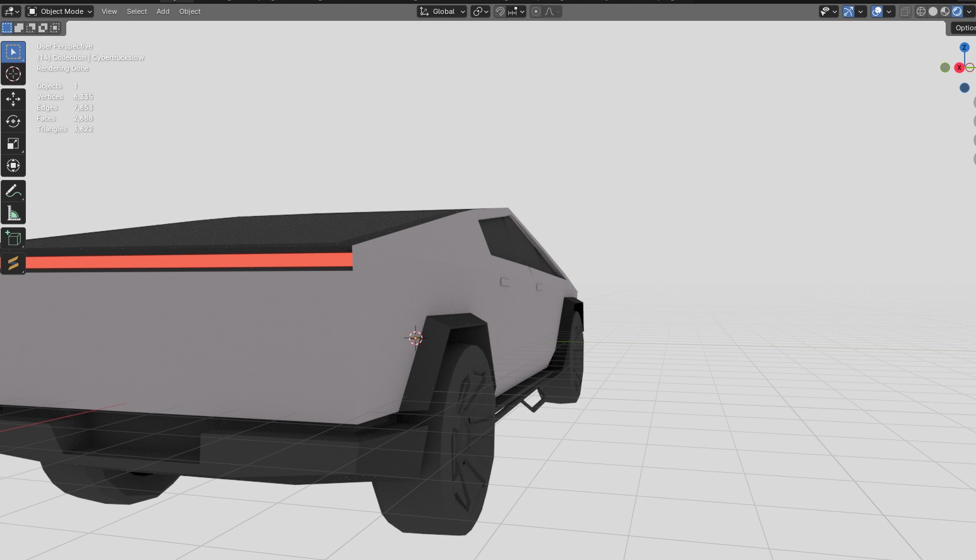Open the View menu

tap(109, 11)
